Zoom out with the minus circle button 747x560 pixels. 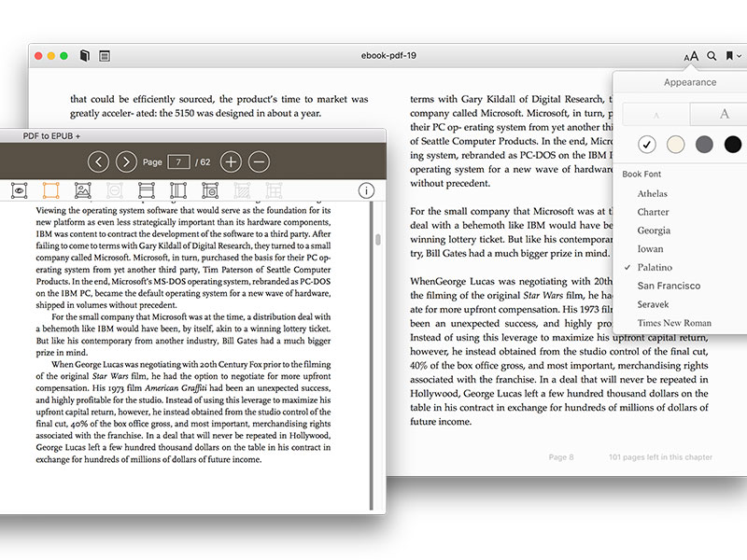click(x=259, y=161)
